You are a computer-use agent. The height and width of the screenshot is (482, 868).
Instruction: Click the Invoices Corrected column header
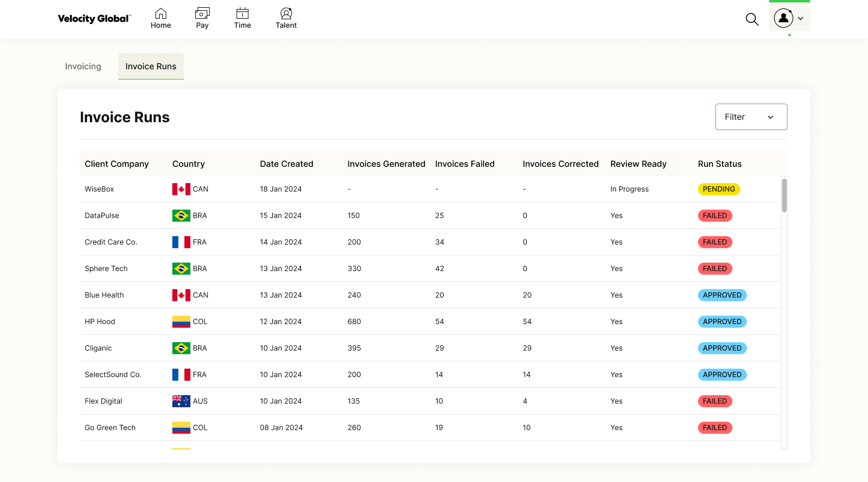pos(561,164)
